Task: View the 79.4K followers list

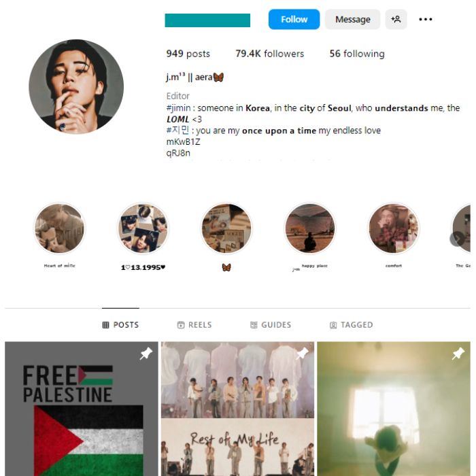Action: (x=269, y=54)
